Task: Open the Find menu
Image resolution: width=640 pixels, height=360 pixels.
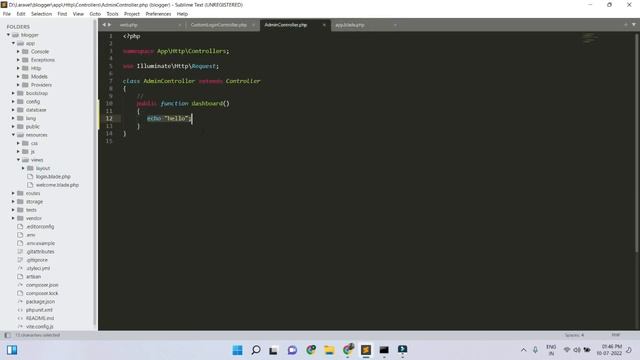Action: 62,14
